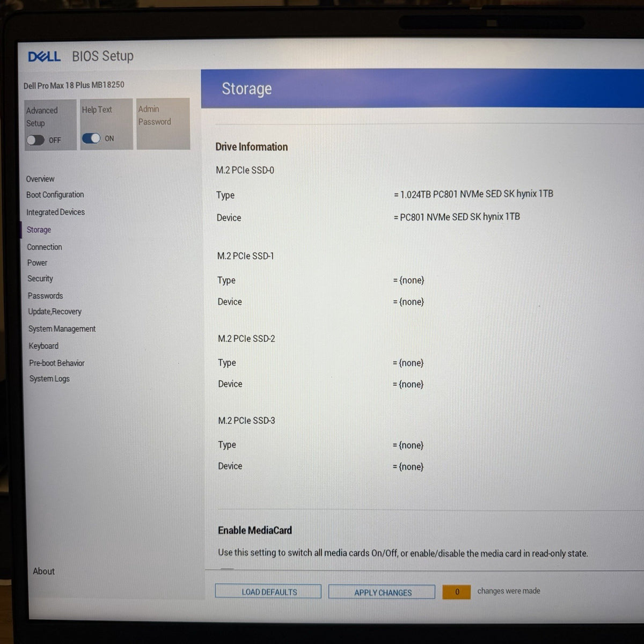Select the M.2 PCIe SSD-1 label

pyautogui.click(x=246, y=256)
